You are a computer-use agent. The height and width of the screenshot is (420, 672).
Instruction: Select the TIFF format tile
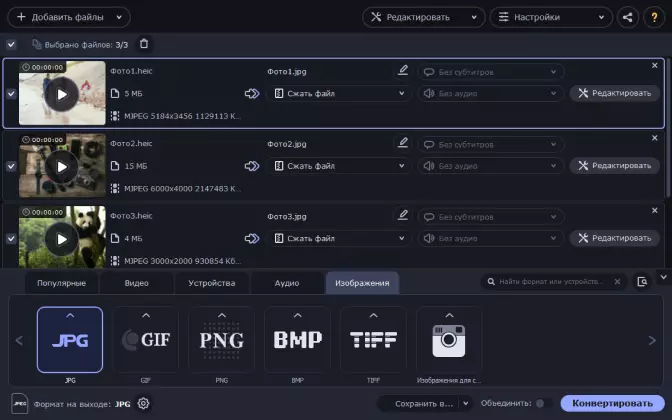(372, 340)
